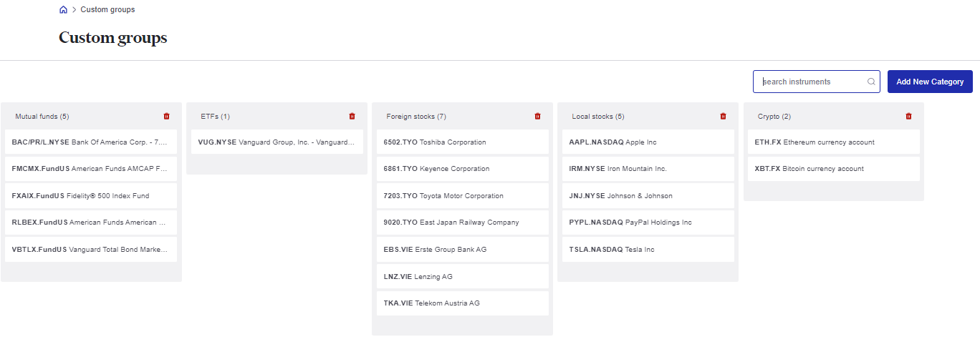Select the Foreign stocks (7) header

point(416,116)
